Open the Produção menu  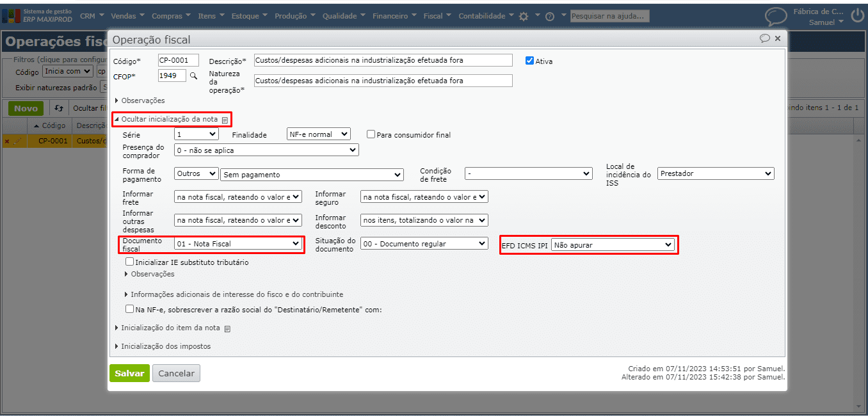click(295, 16)
